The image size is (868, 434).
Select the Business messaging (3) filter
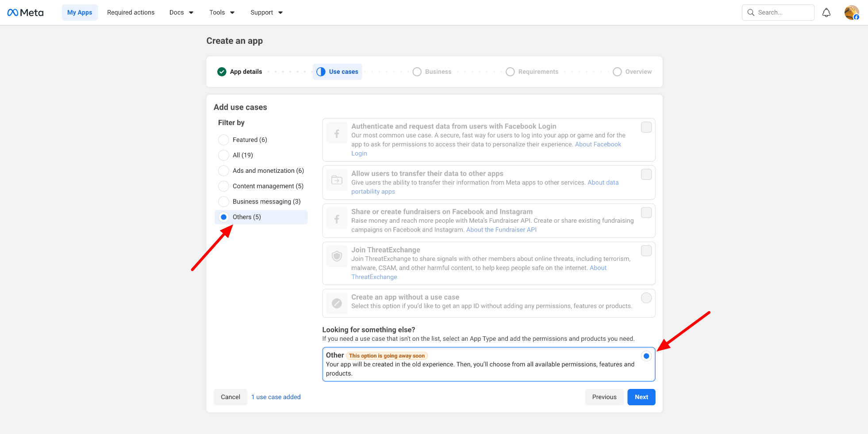224,202
